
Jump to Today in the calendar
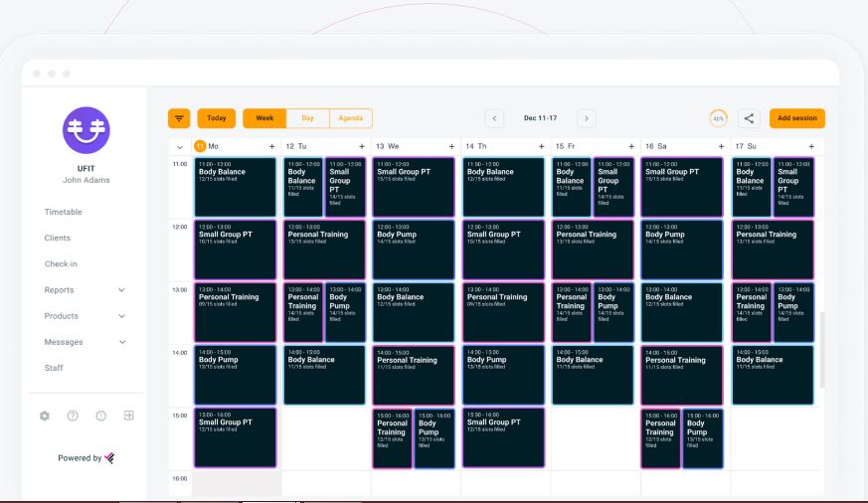pyautogui.click(x=216, y=118)
